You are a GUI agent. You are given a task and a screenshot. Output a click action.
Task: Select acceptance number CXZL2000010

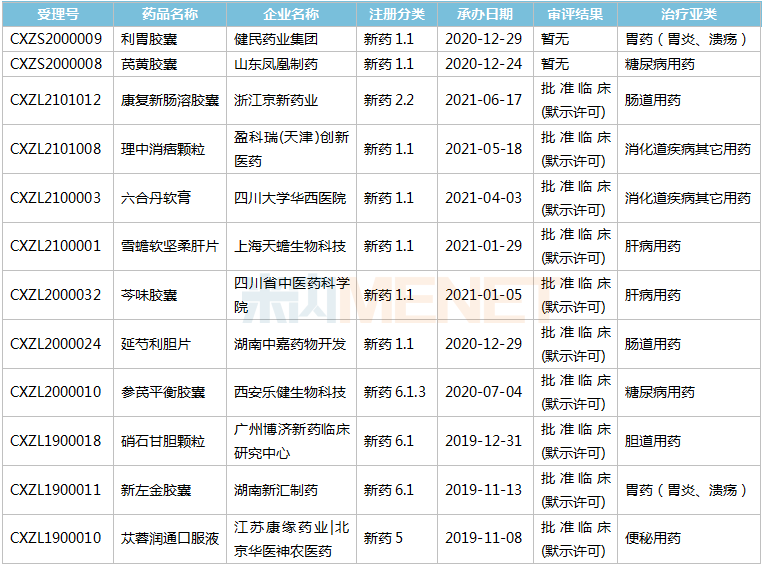55,392
